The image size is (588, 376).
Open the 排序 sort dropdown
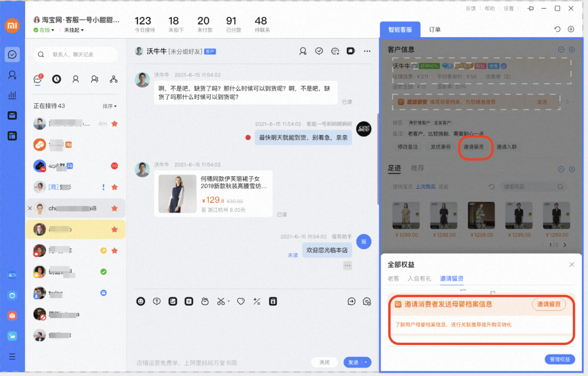(x=110, y=106)
